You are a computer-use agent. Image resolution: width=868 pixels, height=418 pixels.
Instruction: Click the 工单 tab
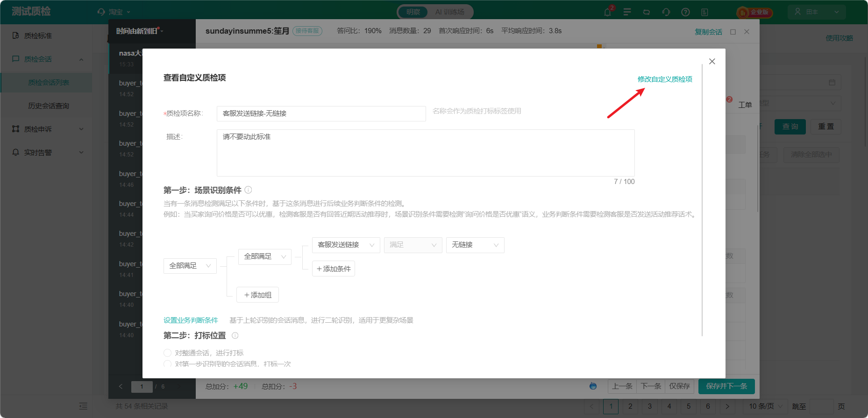pos(745,105)
